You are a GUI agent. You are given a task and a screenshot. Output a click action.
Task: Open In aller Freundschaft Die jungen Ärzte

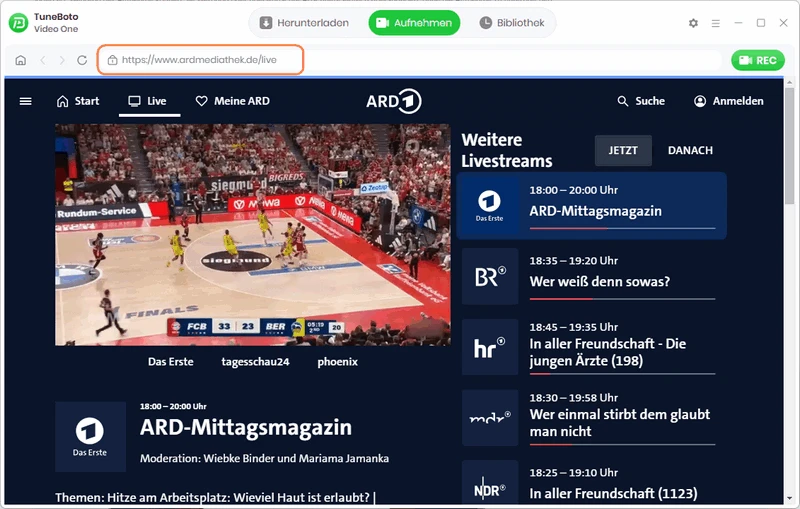[608, 352]
